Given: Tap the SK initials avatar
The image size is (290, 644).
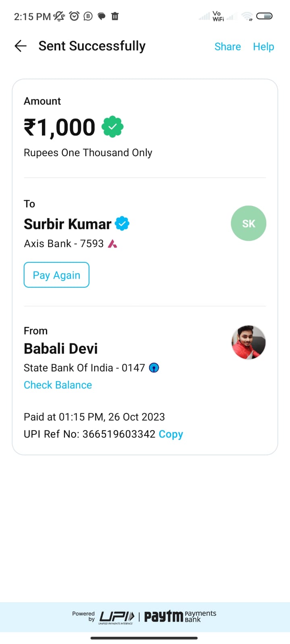Looking at the screenshot, I should tap(249, 223).
